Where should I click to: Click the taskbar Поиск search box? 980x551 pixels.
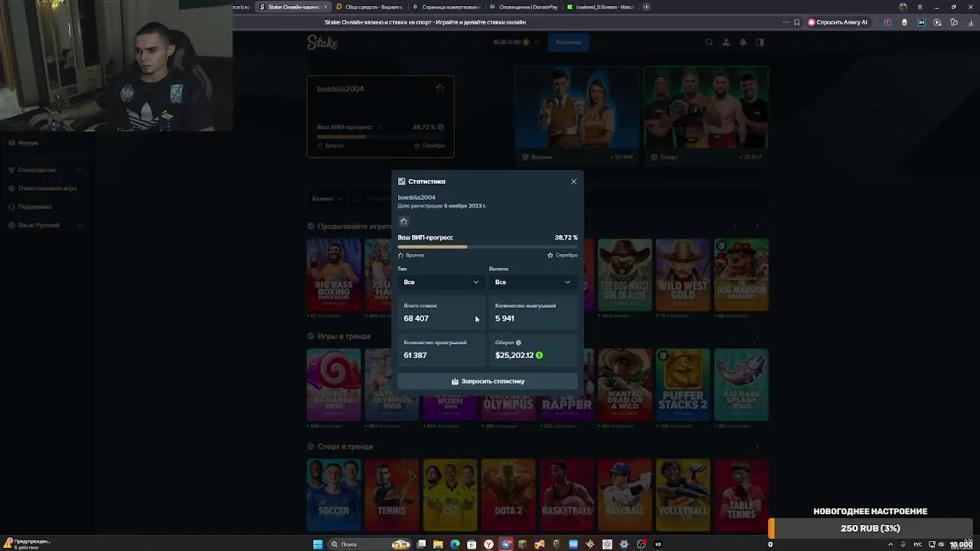coord(370,544)
